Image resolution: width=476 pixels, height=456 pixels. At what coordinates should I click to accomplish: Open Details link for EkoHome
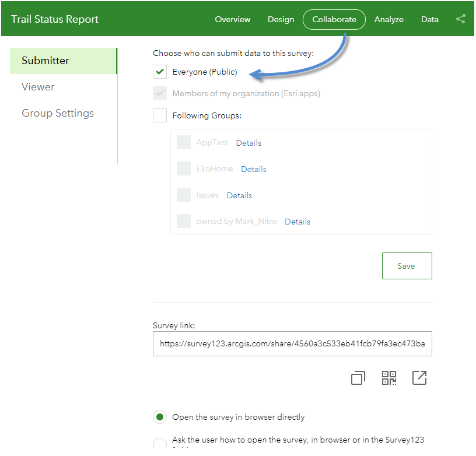[x=254, y=169]
